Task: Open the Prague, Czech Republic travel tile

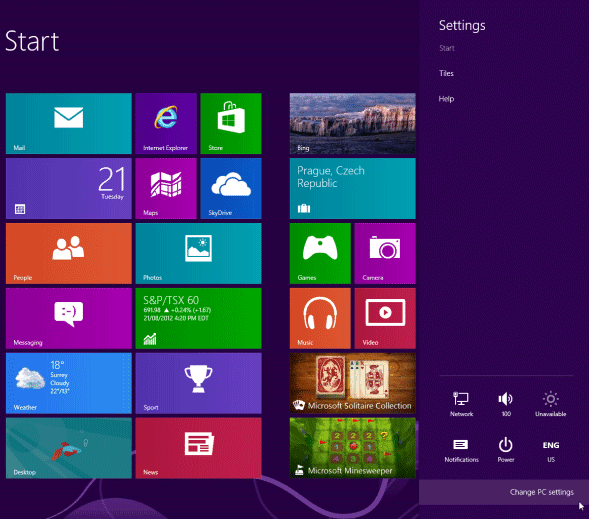Action: [x=353, y=189]
